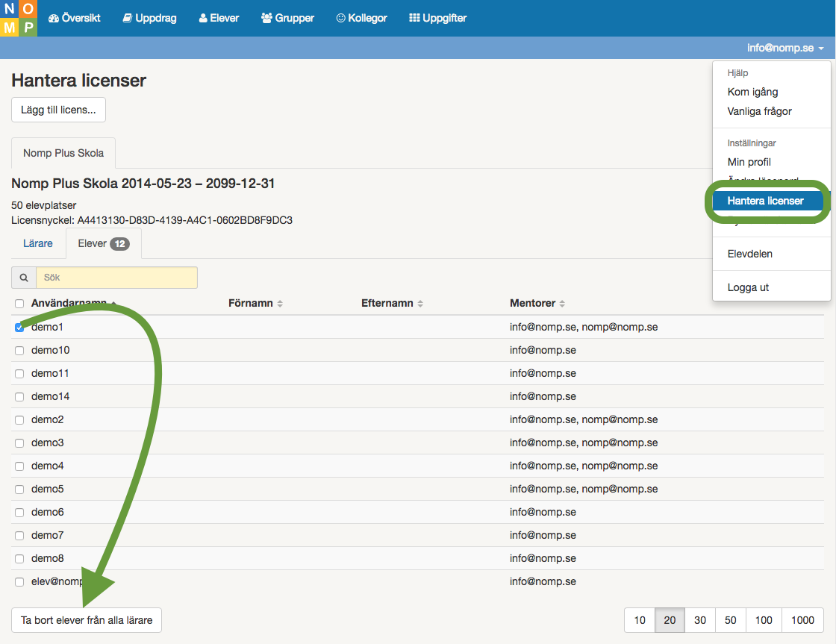
Task: Open the Elever nav item
Action: [219, 18]
